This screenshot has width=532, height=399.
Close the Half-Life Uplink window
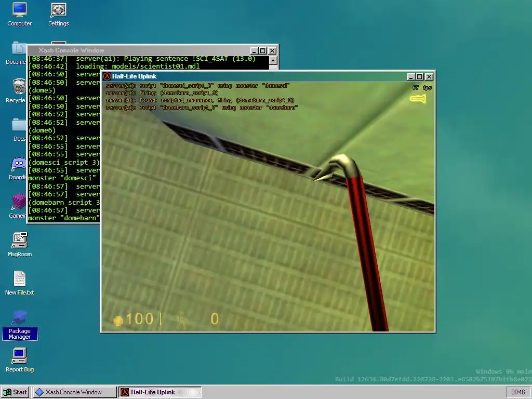tap(429, 77)
